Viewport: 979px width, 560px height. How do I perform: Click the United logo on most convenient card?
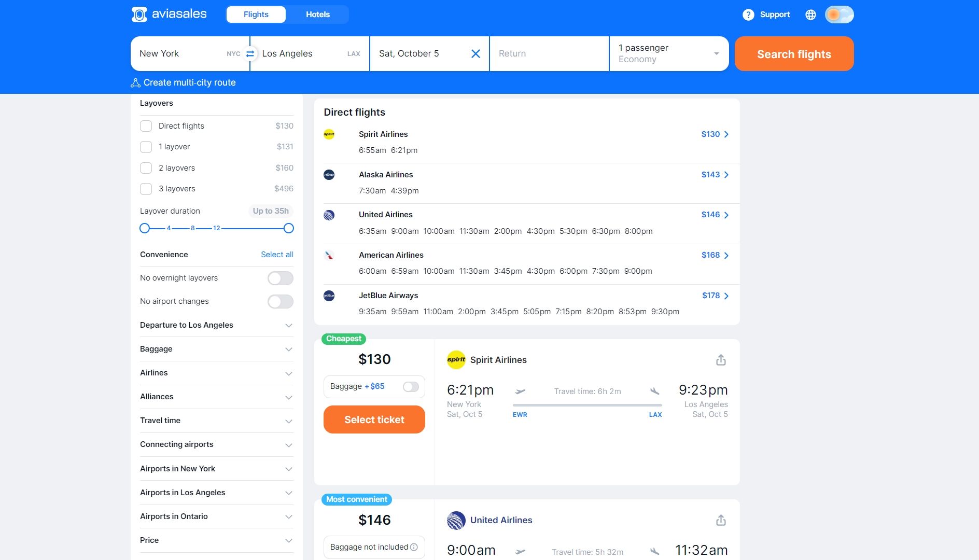[456, 520]
